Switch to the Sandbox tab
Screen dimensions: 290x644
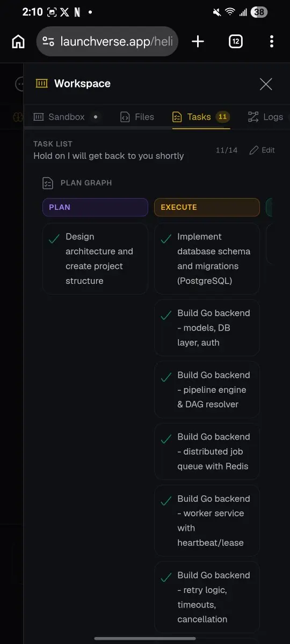click(x=66, y=116)
